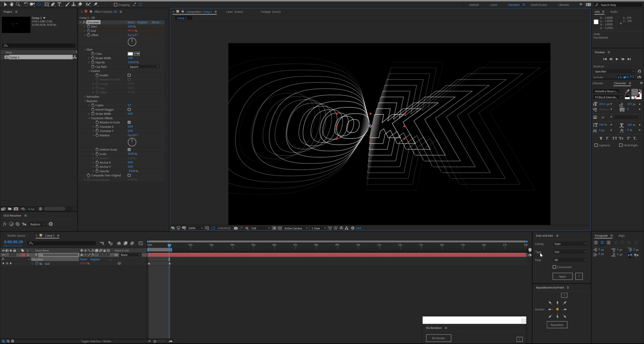Switch to the Learn workspace
Viewport: 644px width, 344px height.
click(493, 5)
